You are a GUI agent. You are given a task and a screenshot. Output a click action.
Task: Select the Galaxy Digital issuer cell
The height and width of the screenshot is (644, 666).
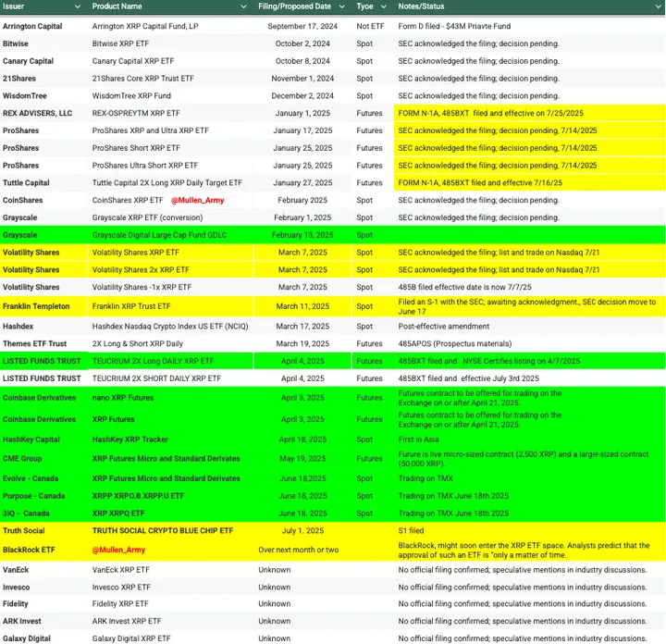tap(27, 638)
